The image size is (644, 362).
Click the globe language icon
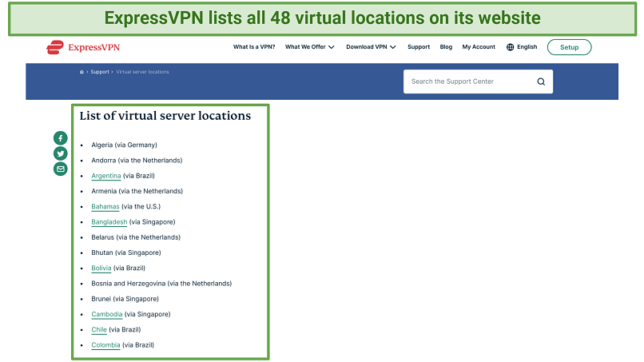510,47
